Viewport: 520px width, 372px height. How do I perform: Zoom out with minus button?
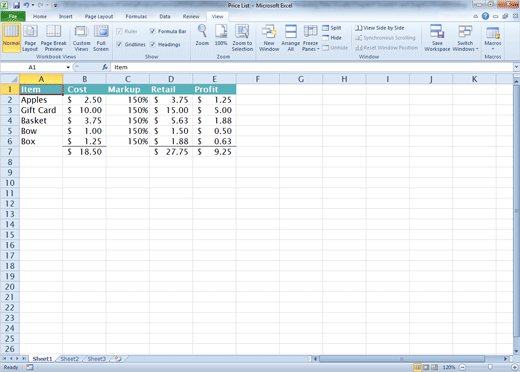[462, 367]
